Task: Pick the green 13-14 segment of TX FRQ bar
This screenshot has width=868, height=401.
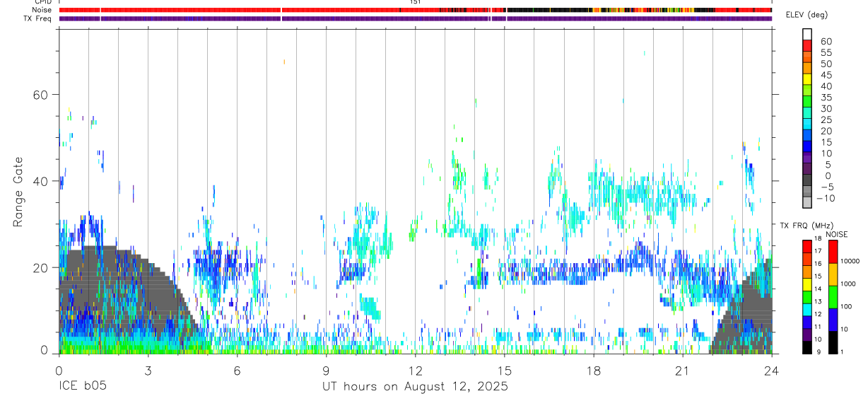Action: click(807, 296)
